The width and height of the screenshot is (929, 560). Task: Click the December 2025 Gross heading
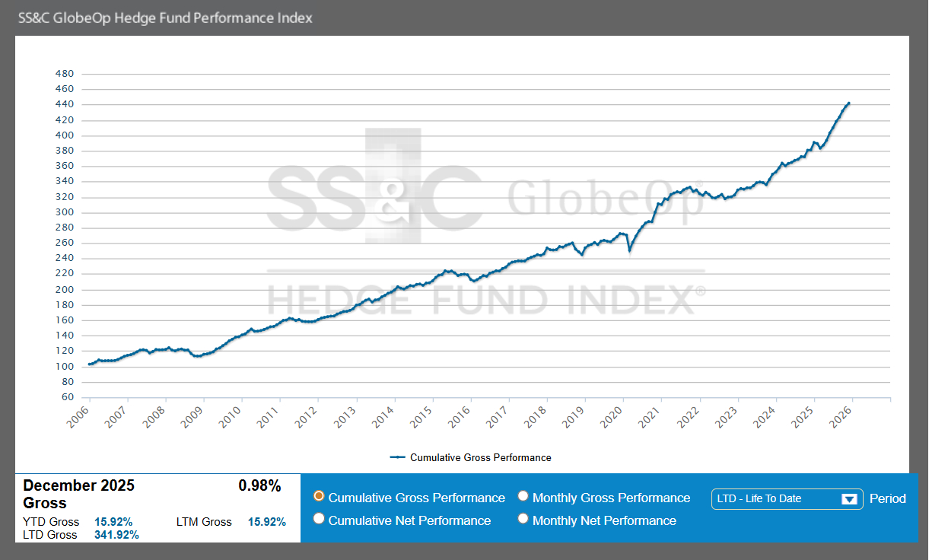click(78, 494)
